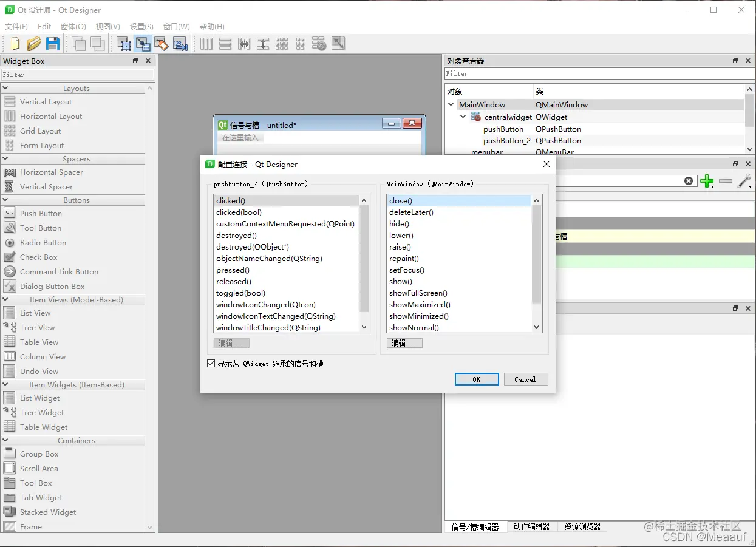Click the Bring to Front toolbar icon

[x=97, y=44]
